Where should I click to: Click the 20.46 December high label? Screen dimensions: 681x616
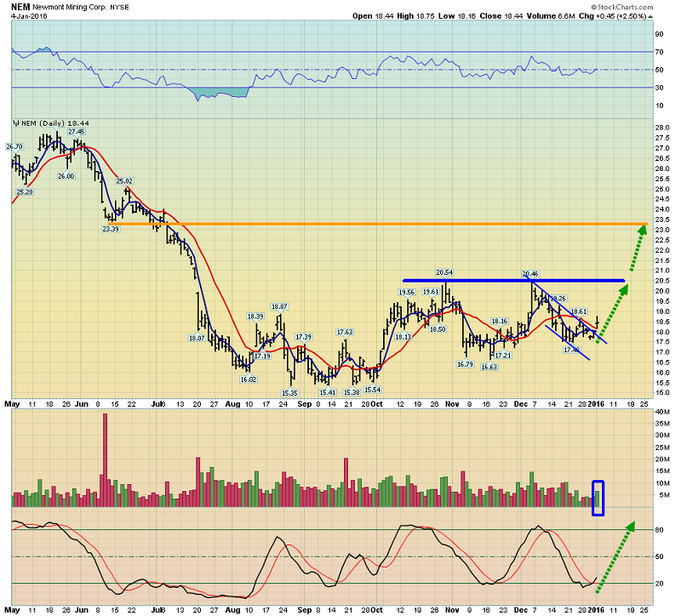point(529,274)
